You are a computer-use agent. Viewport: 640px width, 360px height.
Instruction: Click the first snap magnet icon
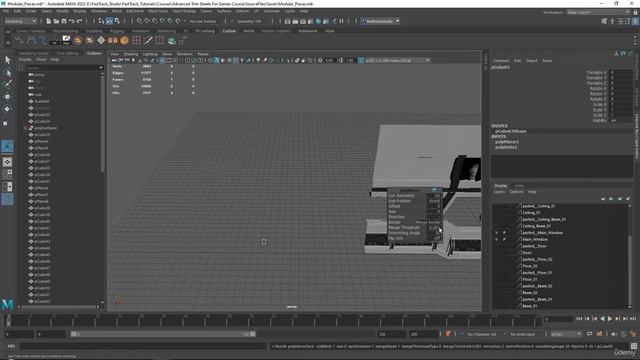click(x=139, y=21)
